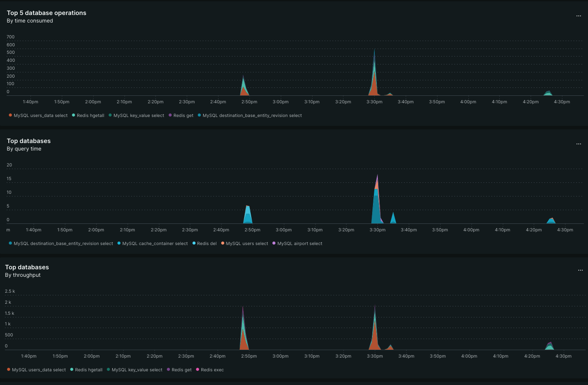The width and height of the screenshot is (588, 385).
Task: Open ellipsis menu of Top databases by throughput
Action: point(580,270)
